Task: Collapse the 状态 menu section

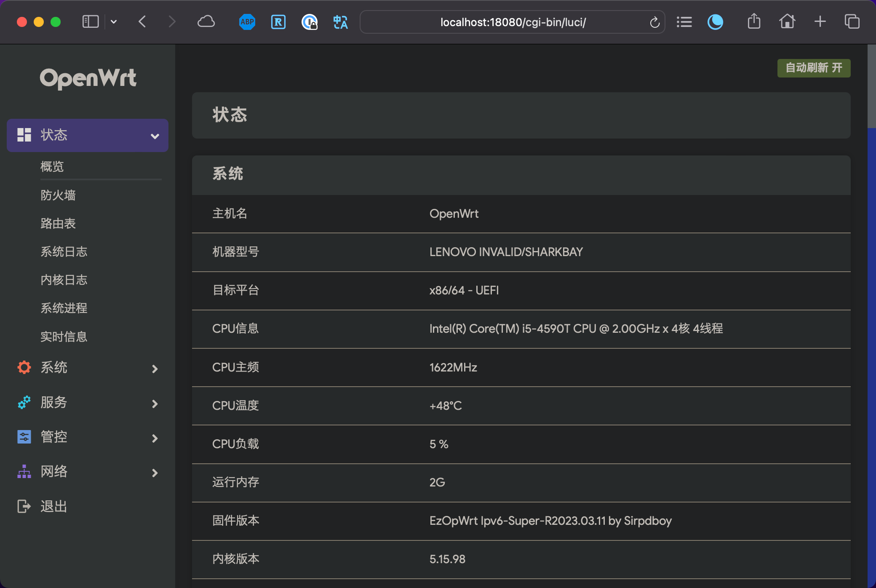Action: coord(155,136)
